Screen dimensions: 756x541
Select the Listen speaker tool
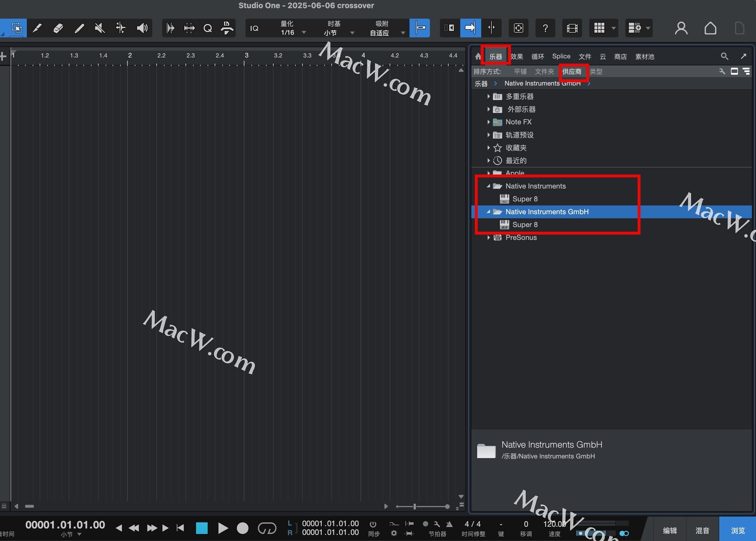(x=142, y=28)
